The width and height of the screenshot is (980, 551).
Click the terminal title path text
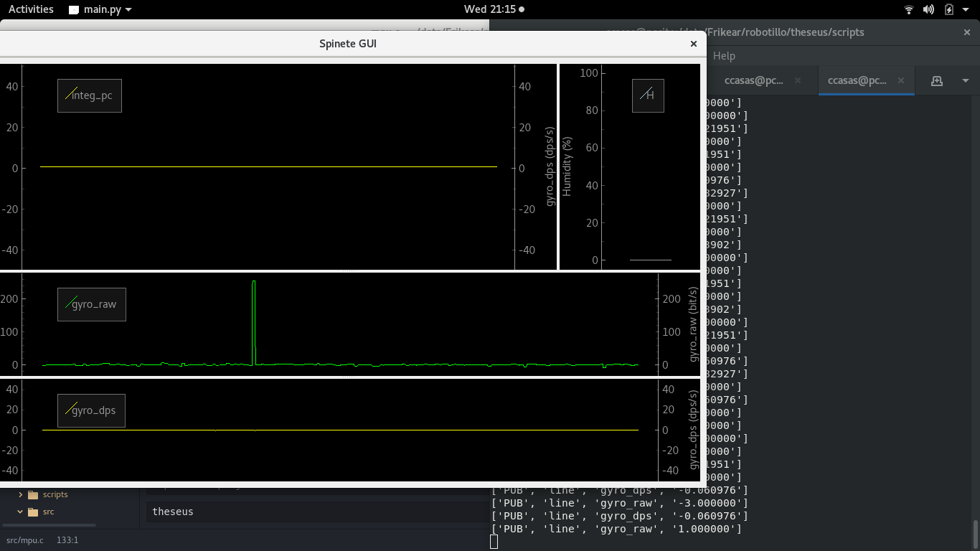[786, 32]
